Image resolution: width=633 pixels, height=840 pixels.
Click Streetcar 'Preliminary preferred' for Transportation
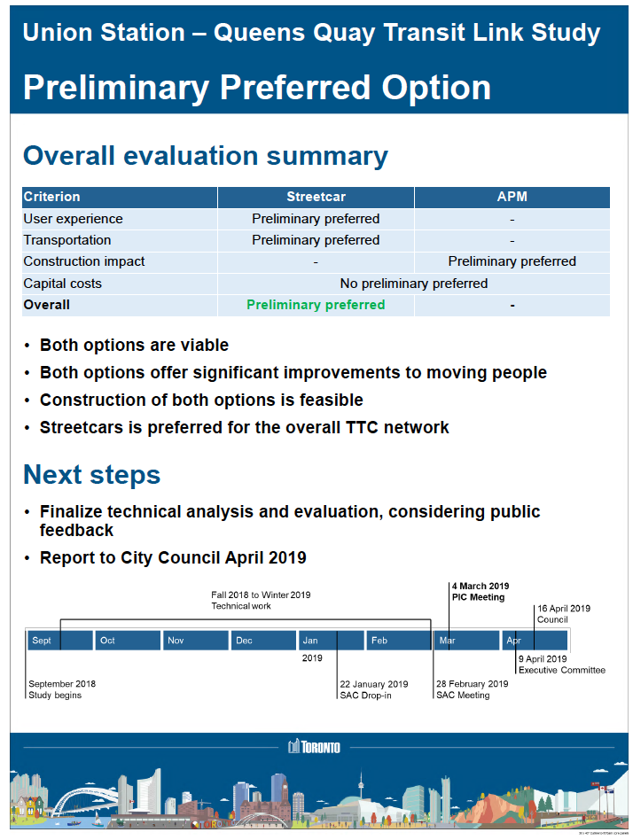click(316, 240)
